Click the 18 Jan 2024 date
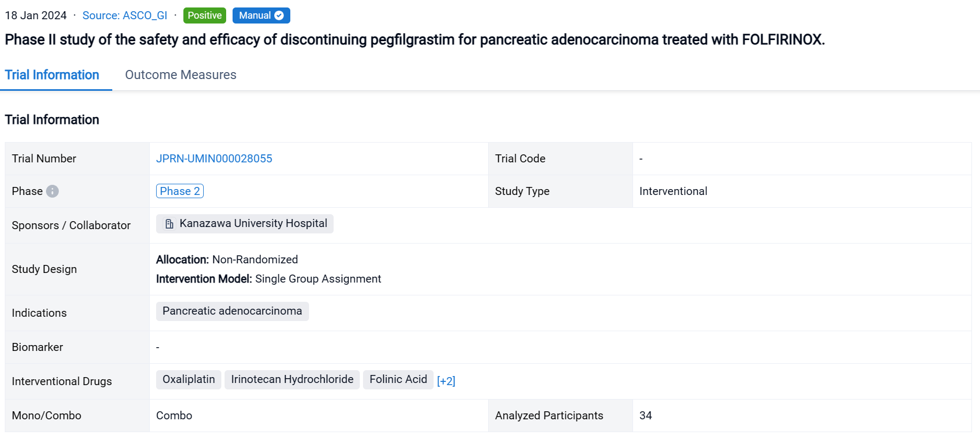Image resolution: width=980 pixels, height=438 pixels. [36, 15]
